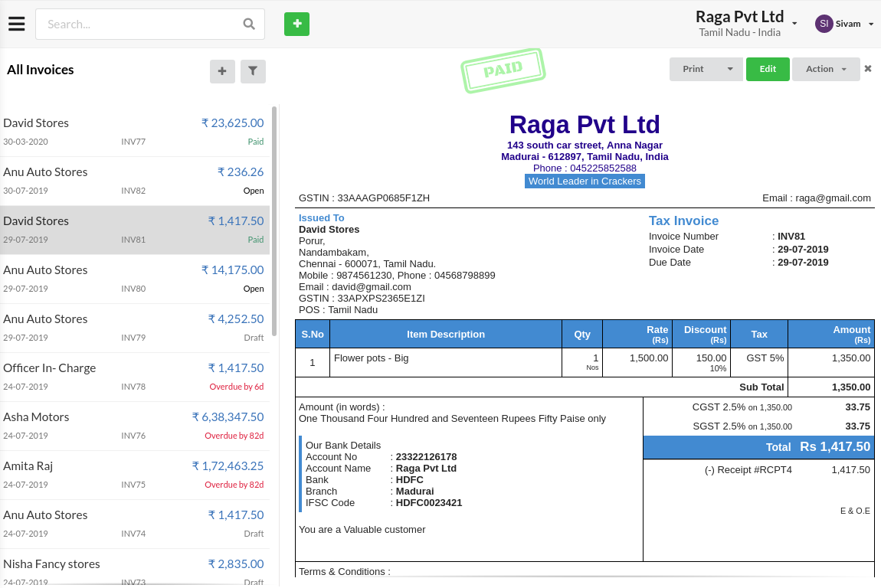Click the Sivam user avatar
The image size is (881, 588).
click(x=824, y=24)
